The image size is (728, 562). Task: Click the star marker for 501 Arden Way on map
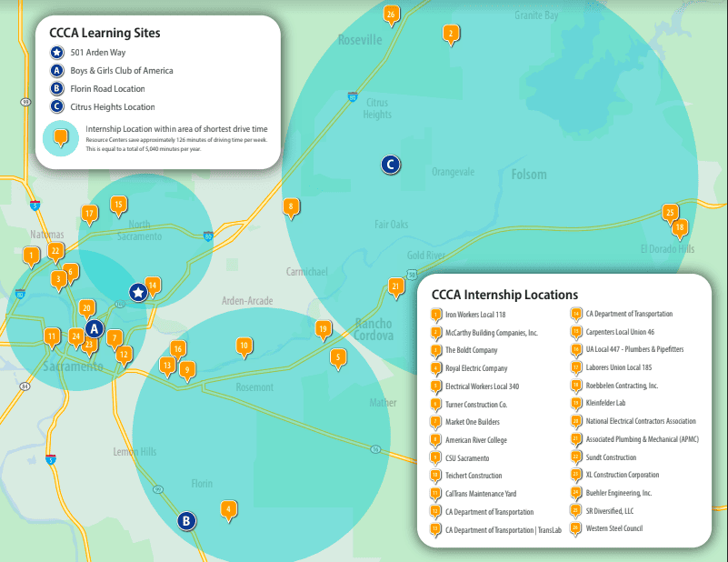pos(137,292)
